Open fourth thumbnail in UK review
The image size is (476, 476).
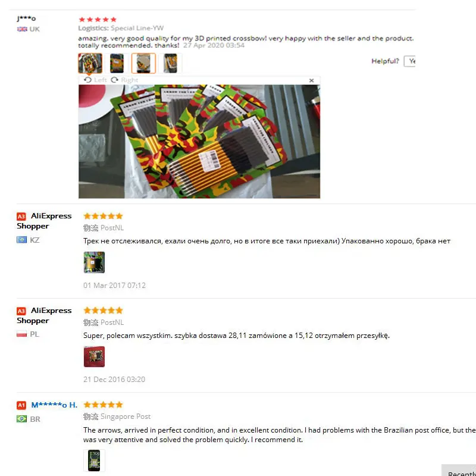tap(170, 63)
